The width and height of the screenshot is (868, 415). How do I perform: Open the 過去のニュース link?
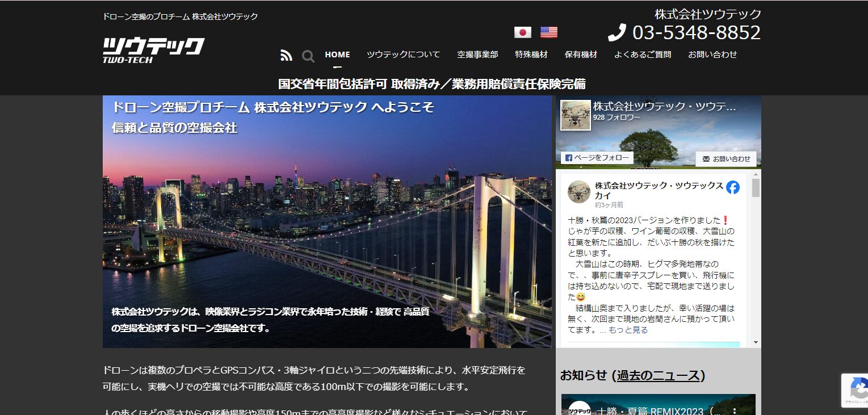pyautogui.click(x=659, y=375)
